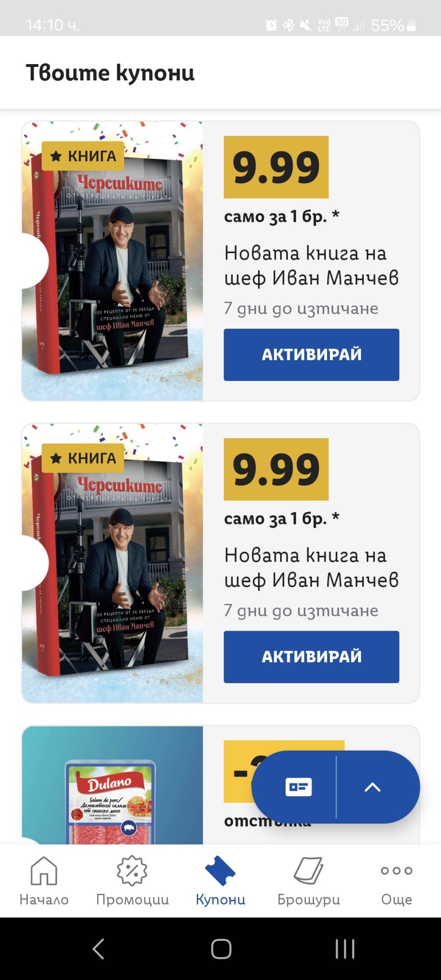
Task: Activate the second book coupon with АКТИВИРАЙ
Action: (x=311, y=657)
